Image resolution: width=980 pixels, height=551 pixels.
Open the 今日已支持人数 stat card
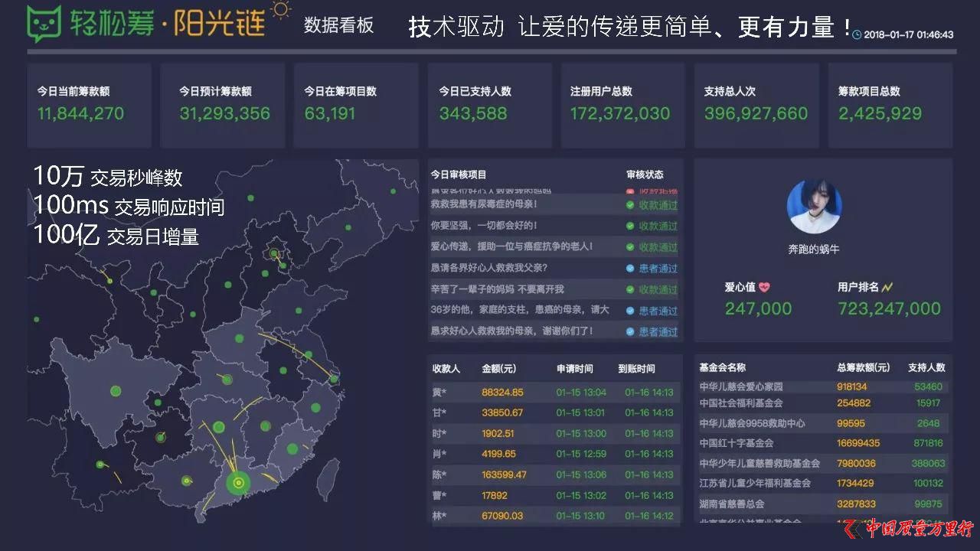pyautogui.click(x=489, y=105)
